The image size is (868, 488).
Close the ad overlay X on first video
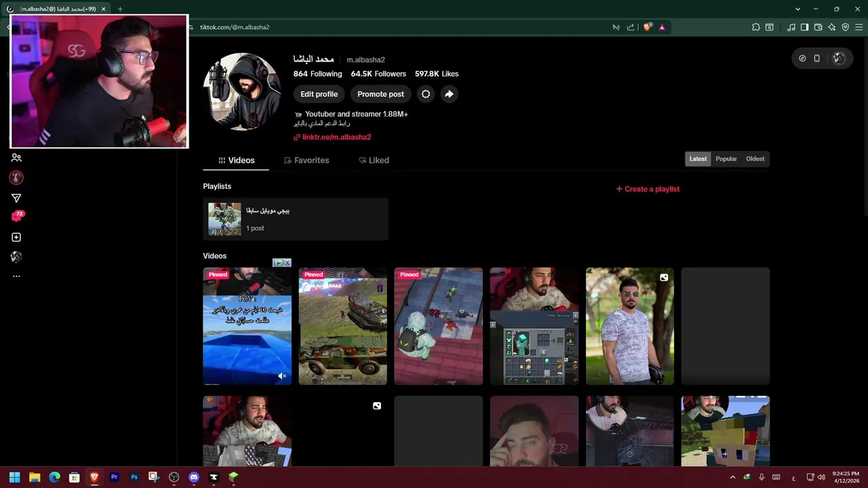(287, 263)
